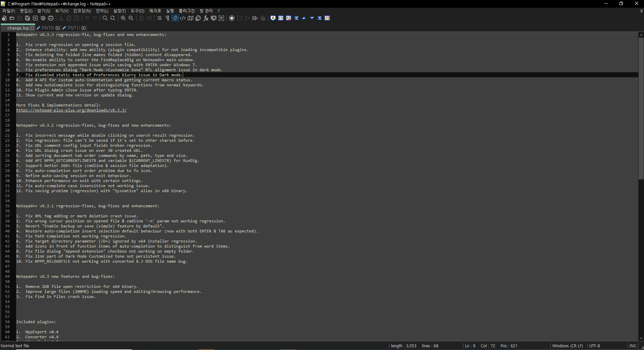Click the Paste clipboard icon

77,18
